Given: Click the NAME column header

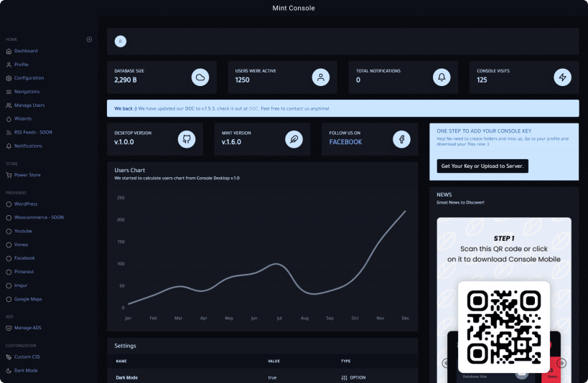Looking at the screenshot, I should tap(121, 361).
